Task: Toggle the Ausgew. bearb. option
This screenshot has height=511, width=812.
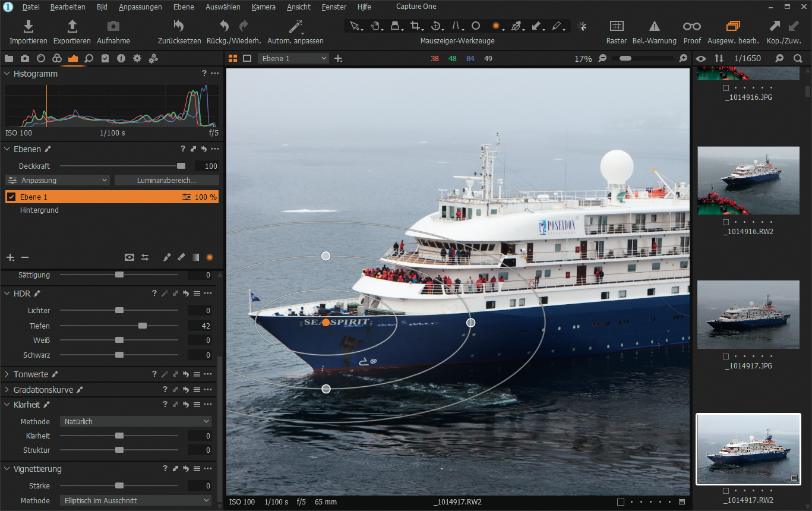Action: click(733, 27)
